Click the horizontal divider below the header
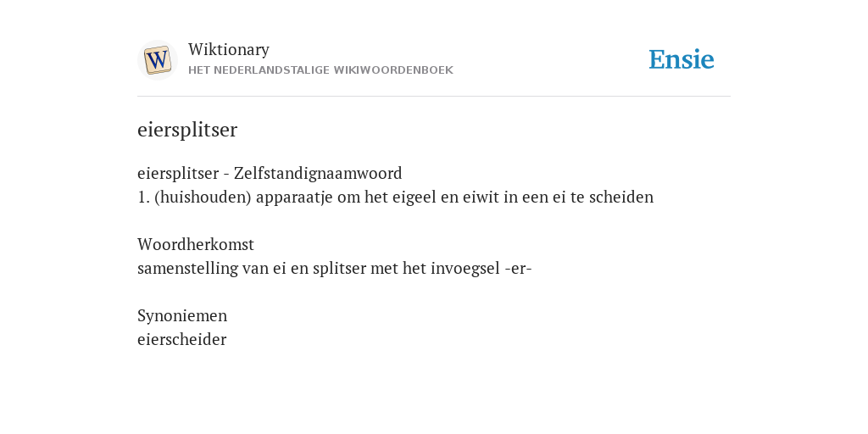The image size is (868, 434). coord(434,97)
